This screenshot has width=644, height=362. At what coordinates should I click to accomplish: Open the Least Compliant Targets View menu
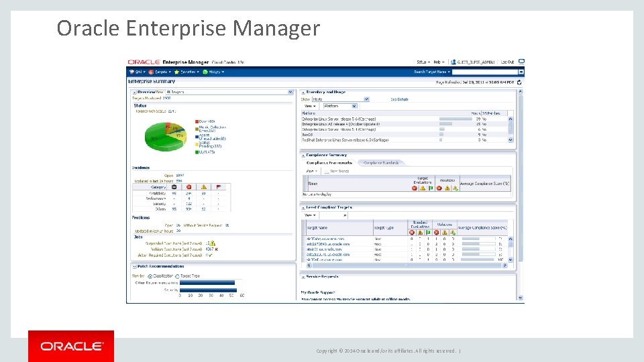coord(310,215)
